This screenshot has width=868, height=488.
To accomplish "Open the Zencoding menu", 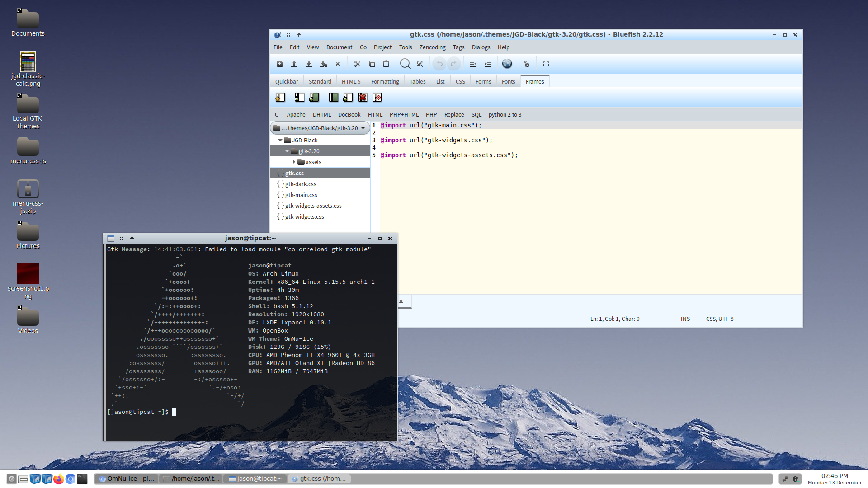I will (x=433, y=47).
